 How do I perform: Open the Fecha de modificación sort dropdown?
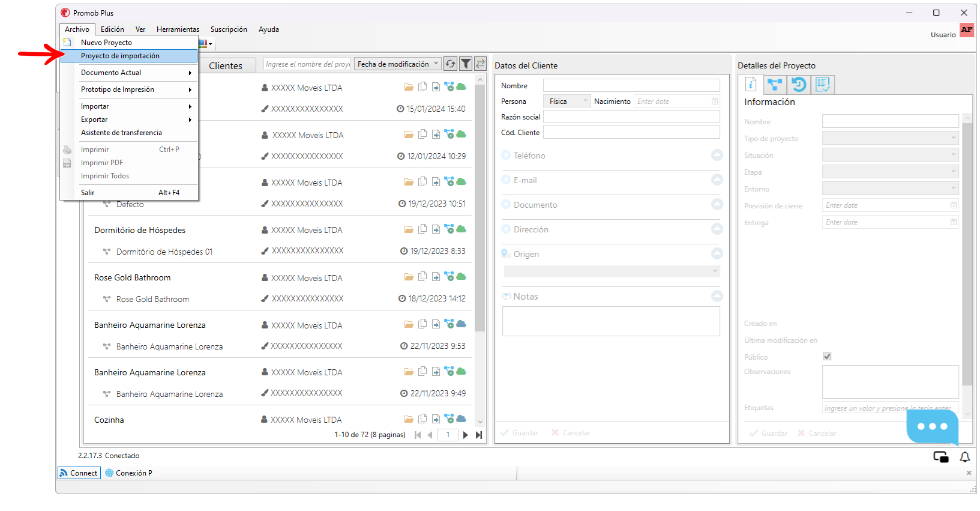pos(397,64)
